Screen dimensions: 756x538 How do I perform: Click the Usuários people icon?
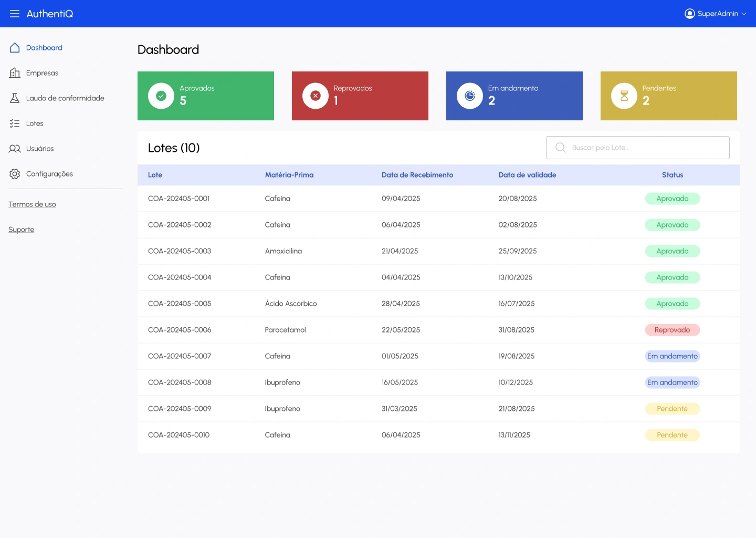click(x=15, y=149)
